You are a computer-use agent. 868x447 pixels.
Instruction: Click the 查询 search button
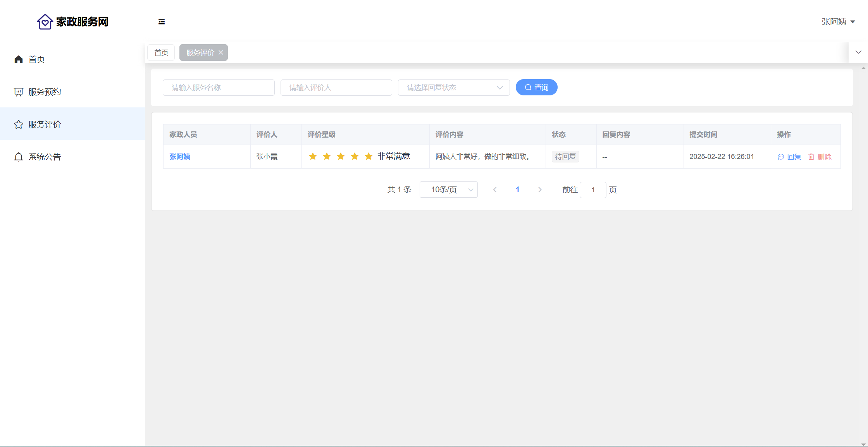click(536, 88)
